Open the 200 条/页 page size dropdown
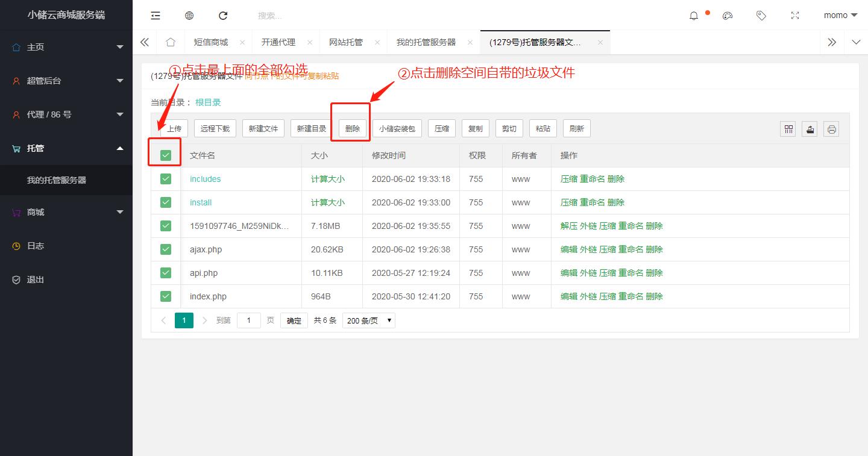The width and height of the screenshot is (868, 456). pyautogui.click(x=369, y=320)
